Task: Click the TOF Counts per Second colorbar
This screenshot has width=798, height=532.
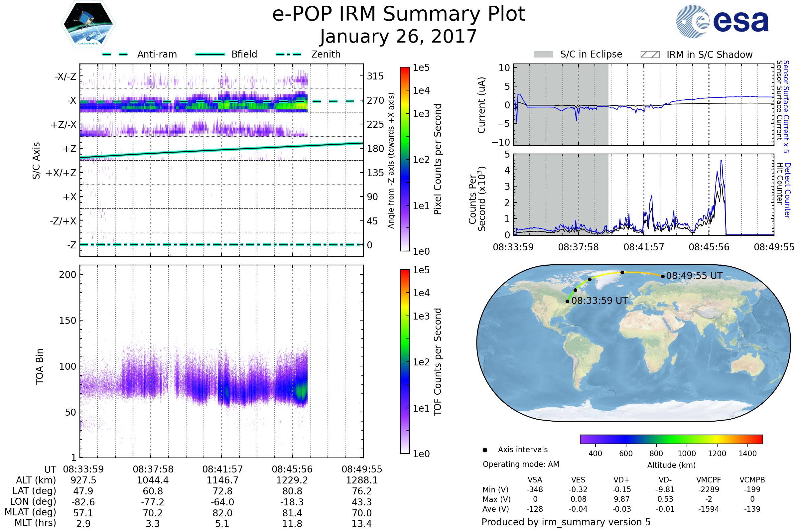Action: (405, 361)
